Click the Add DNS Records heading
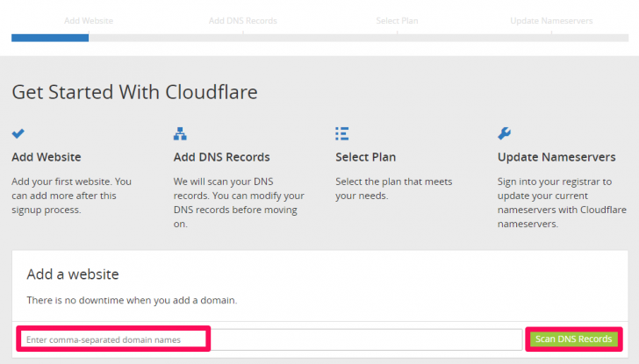This screenshot has width=639, height=364. coord(222,157)
